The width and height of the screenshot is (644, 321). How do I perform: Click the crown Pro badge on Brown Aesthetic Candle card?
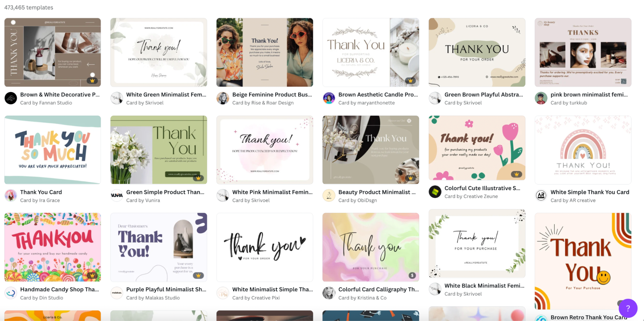coord(410,80)
